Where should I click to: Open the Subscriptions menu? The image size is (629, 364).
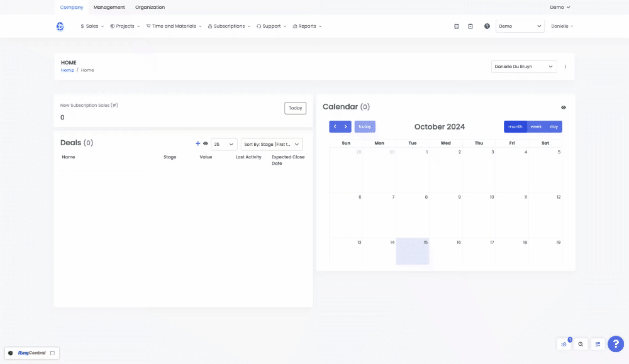pos(229,26)
